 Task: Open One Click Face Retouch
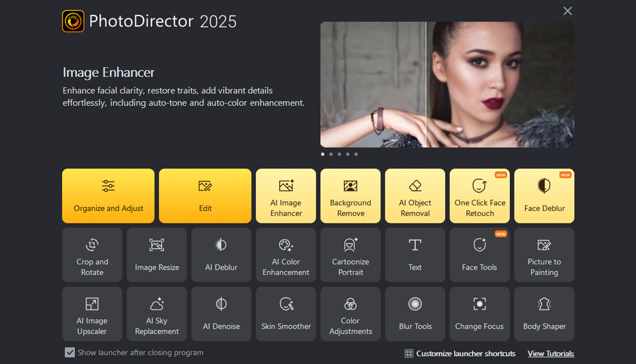click(480, 196)
